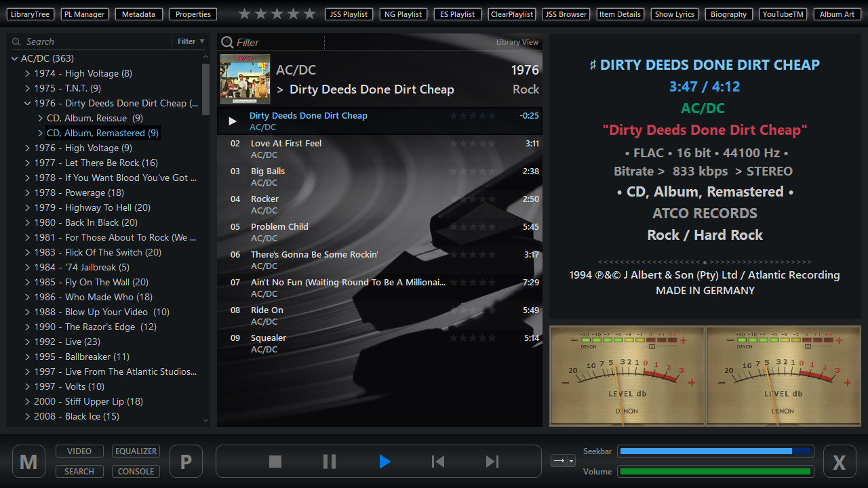
Task: Skip to the next track
Action: (x=492, y=462)
